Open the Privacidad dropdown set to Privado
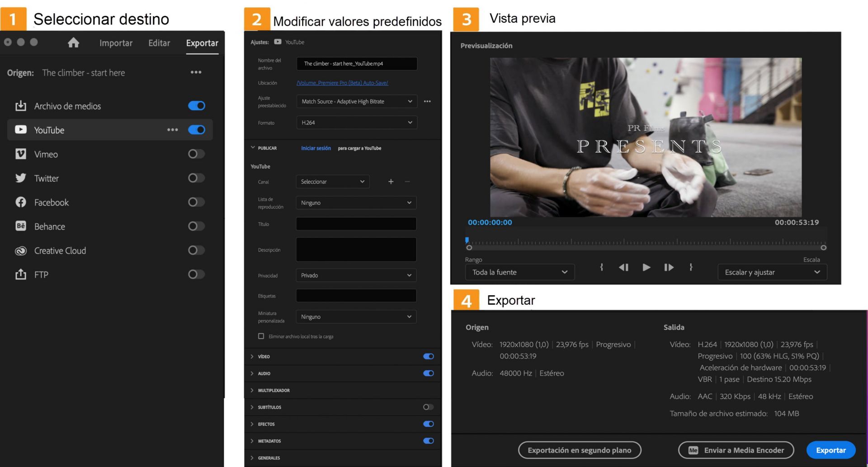 (x=356, y=275)
